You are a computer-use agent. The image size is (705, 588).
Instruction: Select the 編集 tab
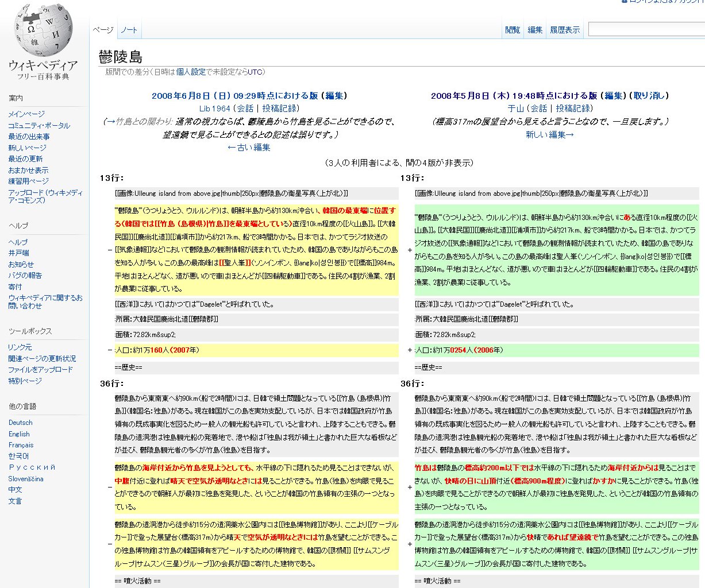[535, 30]
